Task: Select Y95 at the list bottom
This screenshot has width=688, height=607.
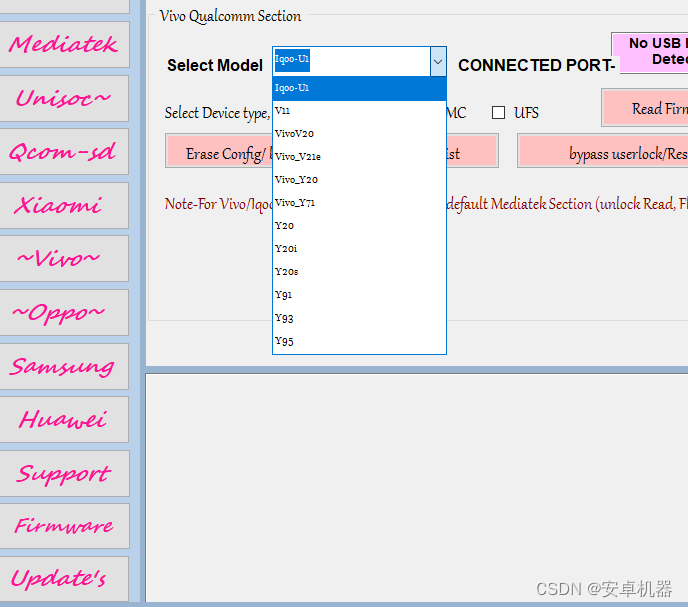Action: coord(359,341)
